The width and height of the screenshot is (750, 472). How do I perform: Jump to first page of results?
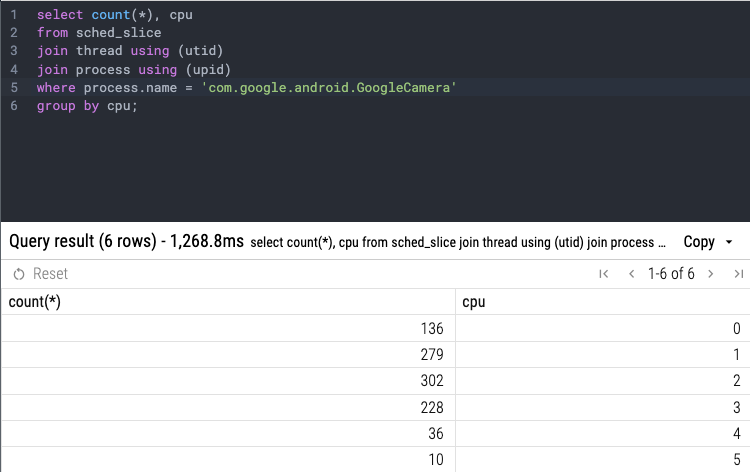click(603, 274)
